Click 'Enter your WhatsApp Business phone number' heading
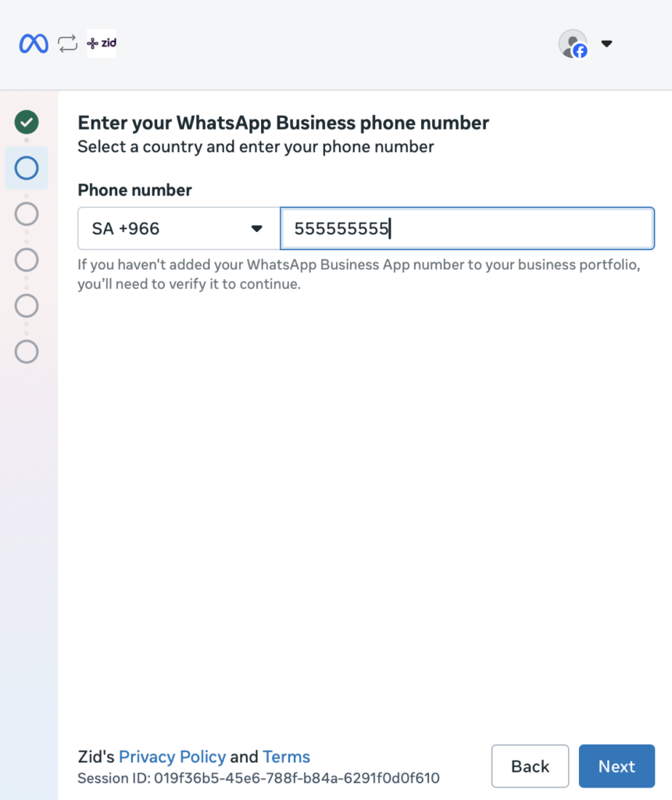Image resolution: width=672 pixels, height=800 pixels. click(x=283, y=123)
